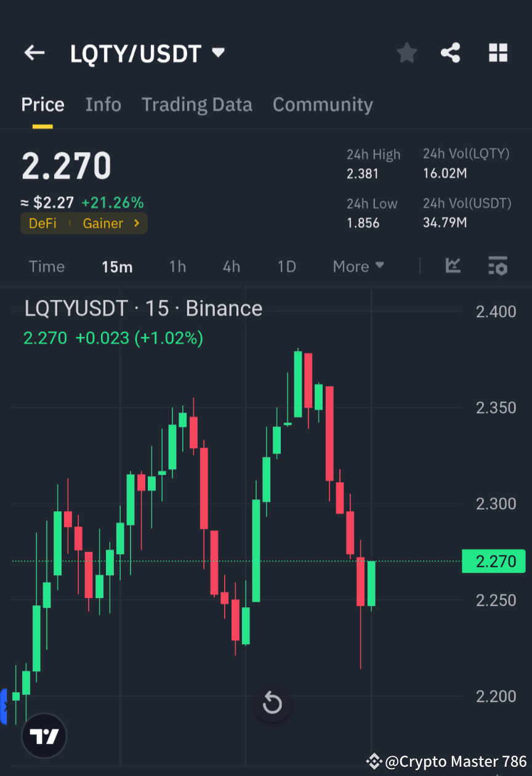Click the favorite star to bookmark LQTY/USDT

point(406,53)
